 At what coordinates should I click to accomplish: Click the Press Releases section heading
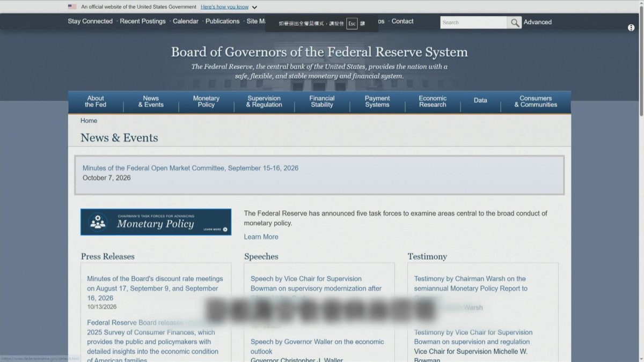click(x=108, y=256)
